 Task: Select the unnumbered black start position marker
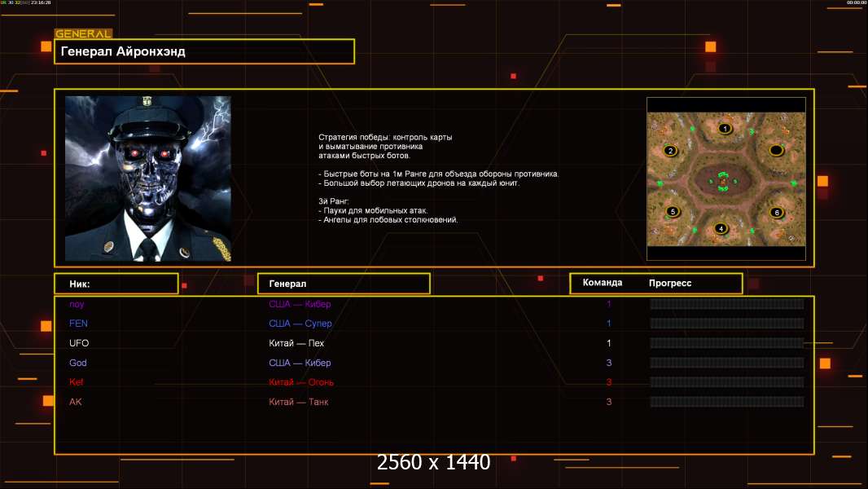(x=777, y=150)
